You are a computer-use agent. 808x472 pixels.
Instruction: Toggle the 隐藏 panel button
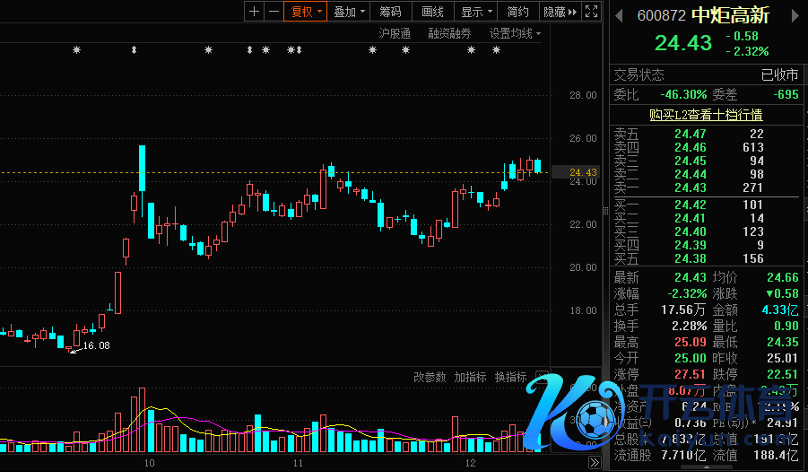click(553, 12)
